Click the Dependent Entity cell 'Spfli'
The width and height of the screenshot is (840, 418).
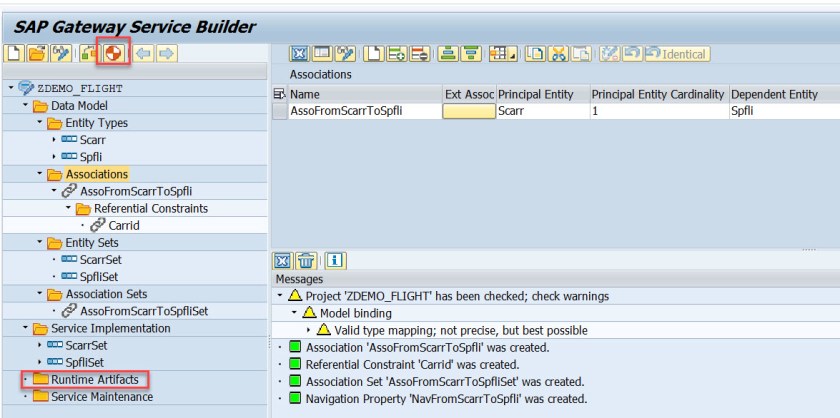[x=784, y=111]
